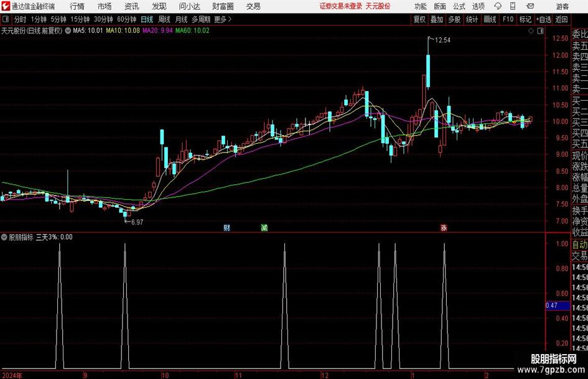Switch to the 30分钟 period tab
Screen dimensions: 588x379
click(103, 19)
